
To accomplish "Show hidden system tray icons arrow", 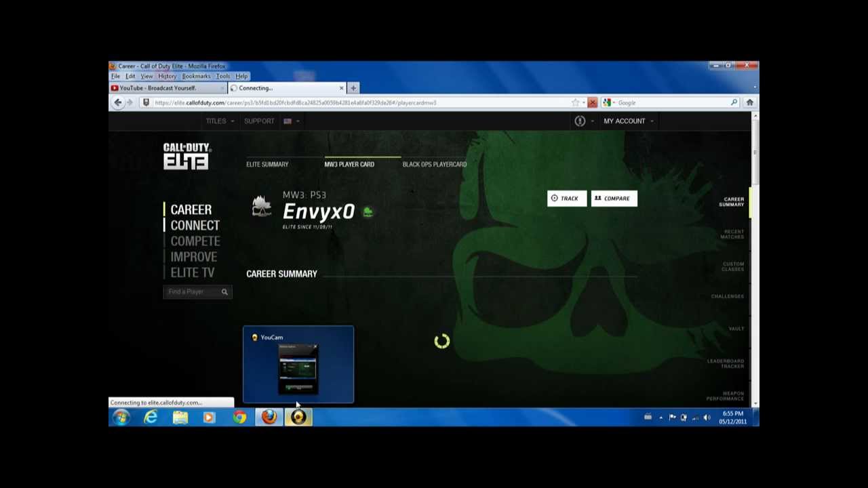I will (x=660, y=418).
